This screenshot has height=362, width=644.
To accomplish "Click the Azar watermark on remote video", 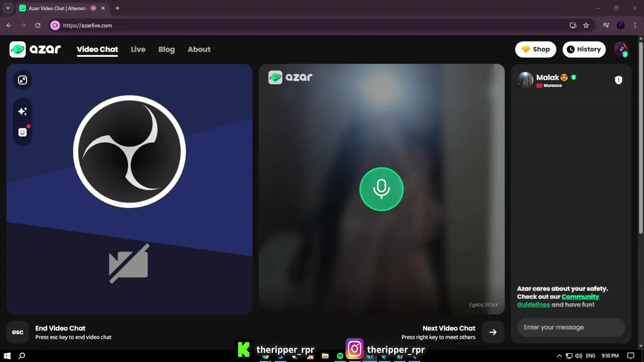I will (x=290, y=77).
